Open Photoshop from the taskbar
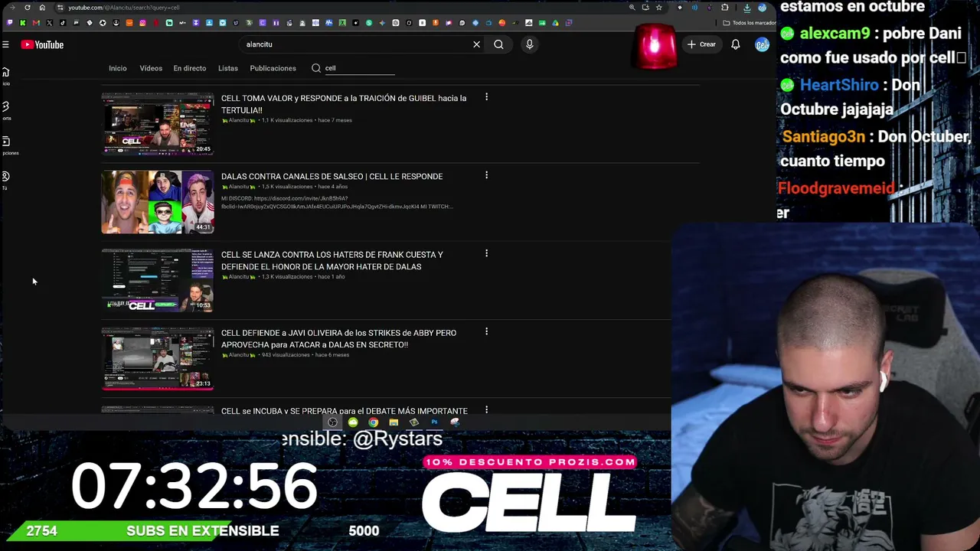980x551 pixels. [434, 422]
